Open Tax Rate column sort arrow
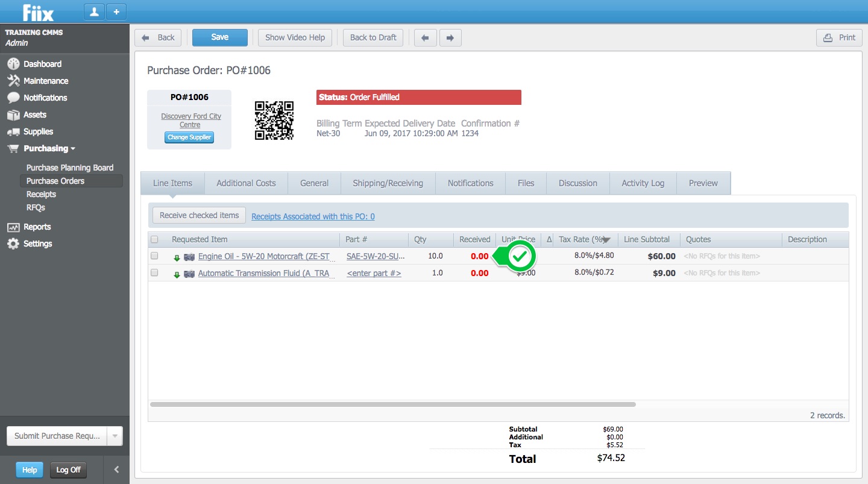The width and height of the screenshot is (868, 484). (x=606, y=240)
